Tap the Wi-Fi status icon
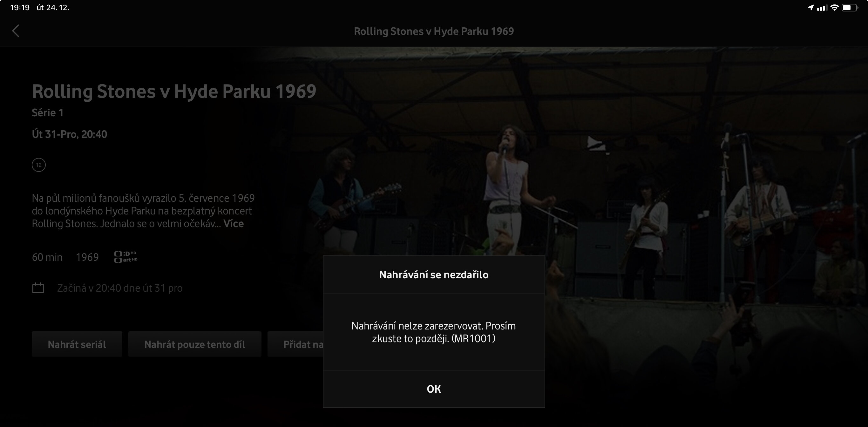The width and height of the screenshot is (868, 427). point(835,7)
